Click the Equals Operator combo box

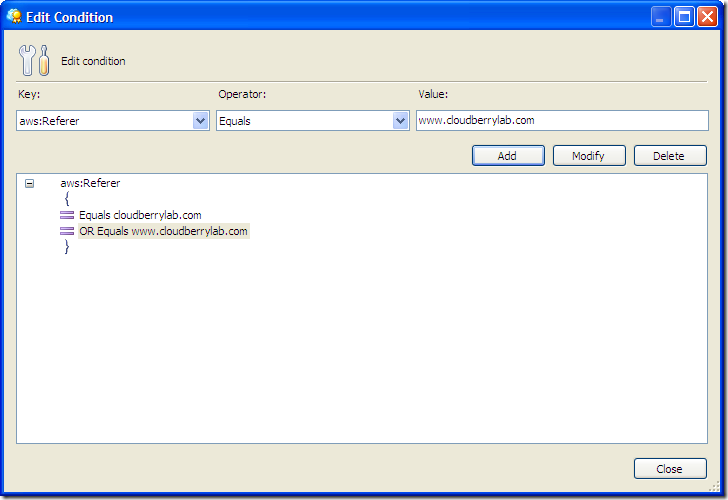pos(313,121)
